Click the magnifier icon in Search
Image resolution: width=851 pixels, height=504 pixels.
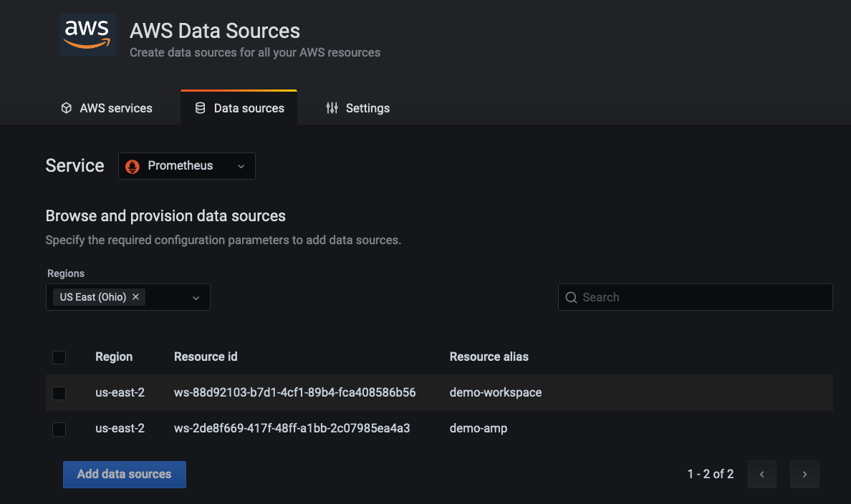point(571,297)
